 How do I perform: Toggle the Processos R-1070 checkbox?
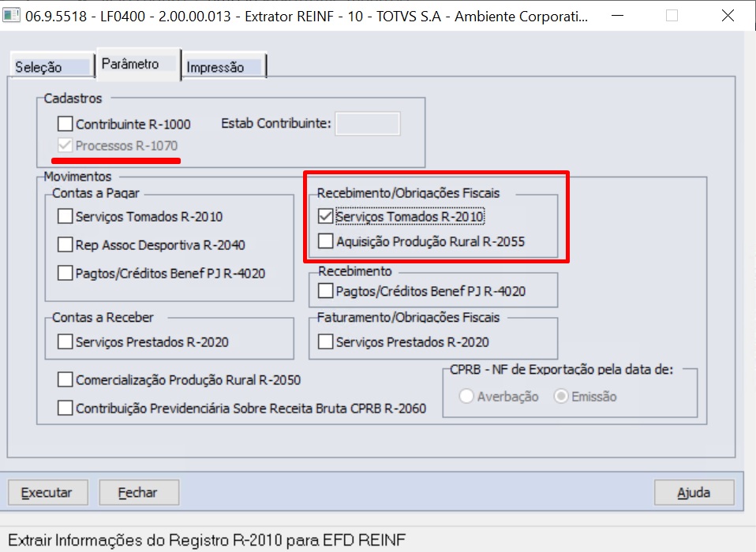[65, 145]
